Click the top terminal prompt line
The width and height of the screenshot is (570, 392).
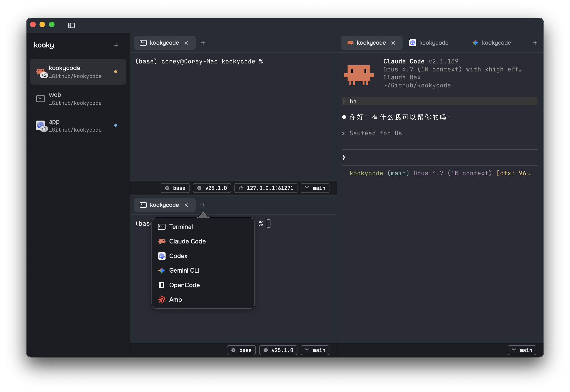(199, 61)
